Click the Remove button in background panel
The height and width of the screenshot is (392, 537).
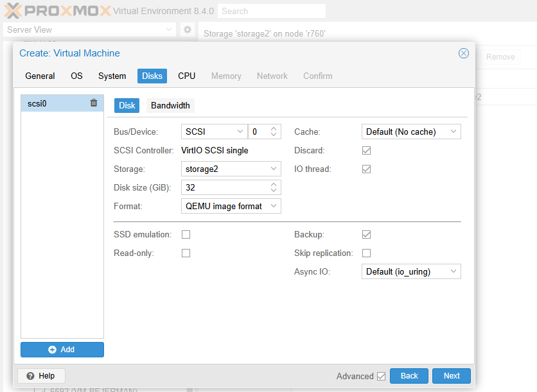pos(500,57)
